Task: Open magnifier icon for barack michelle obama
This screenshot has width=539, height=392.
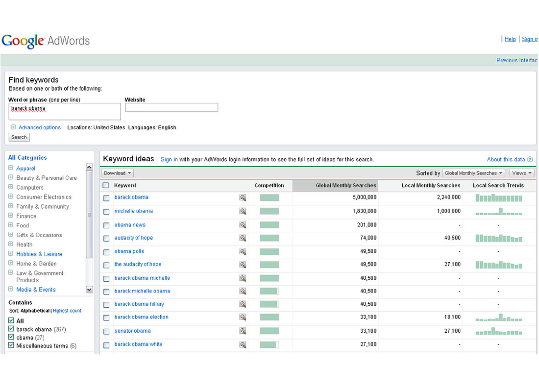Action: pos(243,291)
